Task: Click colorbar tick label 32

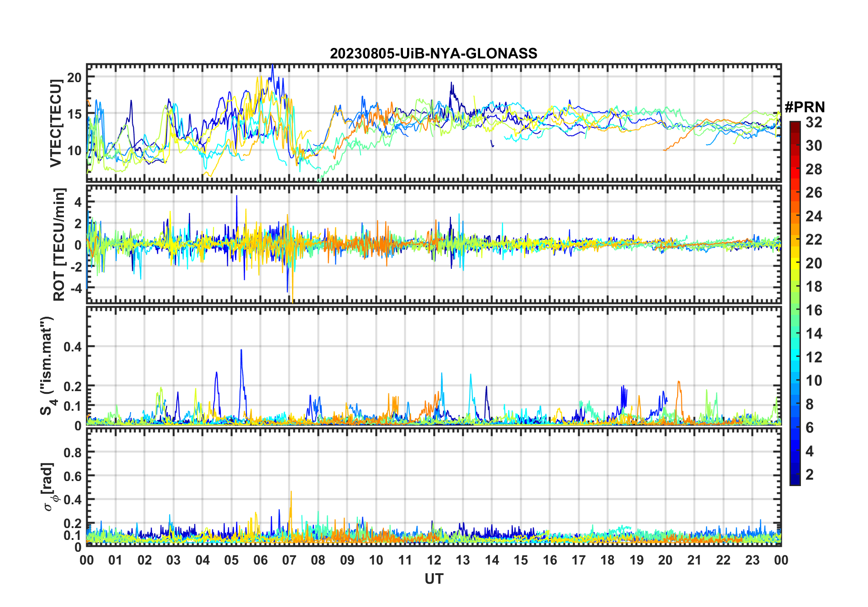Action: 814,122
